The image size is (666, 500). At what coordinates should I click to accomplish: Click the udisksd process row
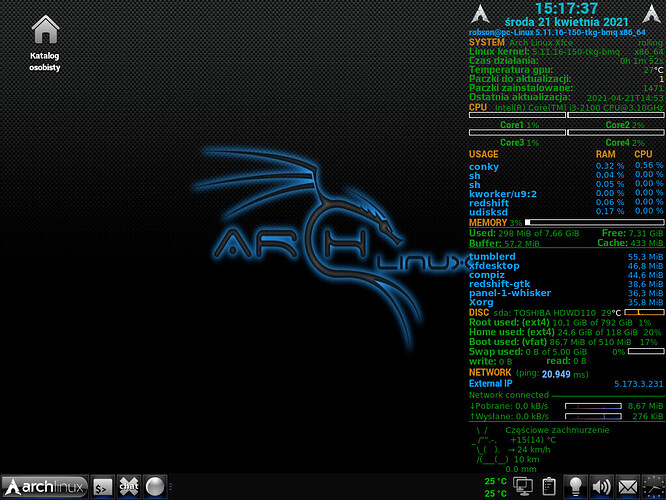point(566,212)
